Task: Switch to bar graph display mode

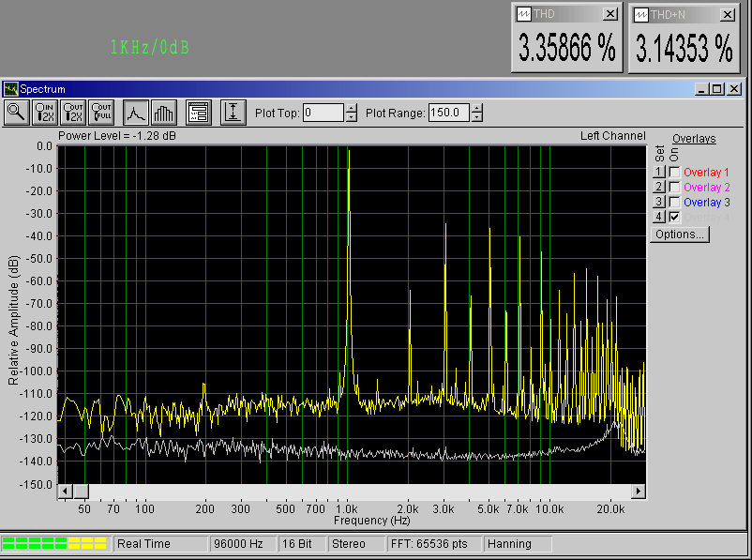Action: tap(164, 113)
